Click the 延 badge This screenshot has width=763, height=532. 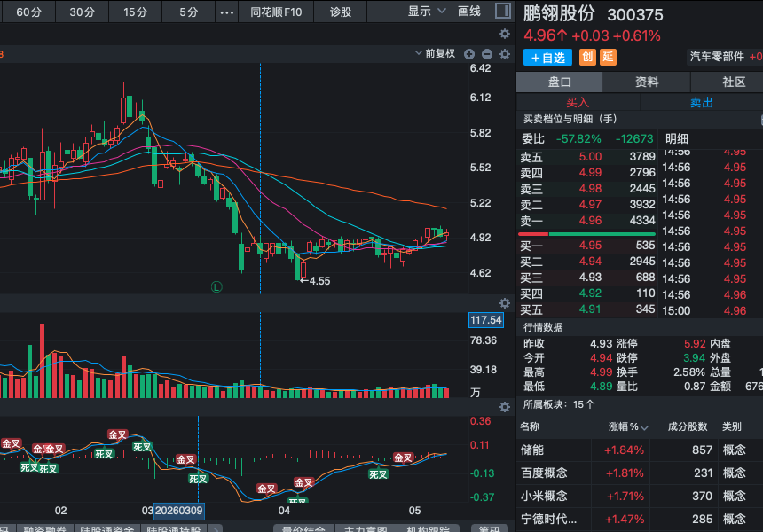608,57
